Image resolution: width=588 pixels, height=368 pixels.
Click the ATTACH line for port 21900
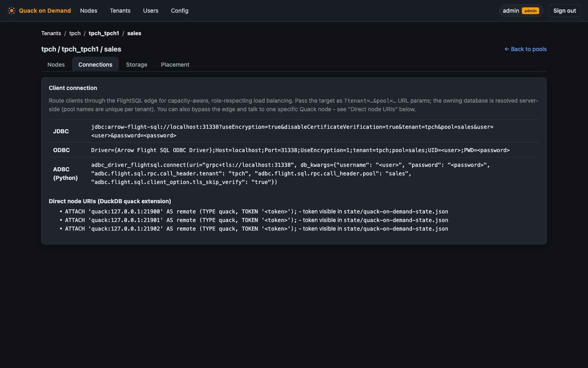pos(256,211)
